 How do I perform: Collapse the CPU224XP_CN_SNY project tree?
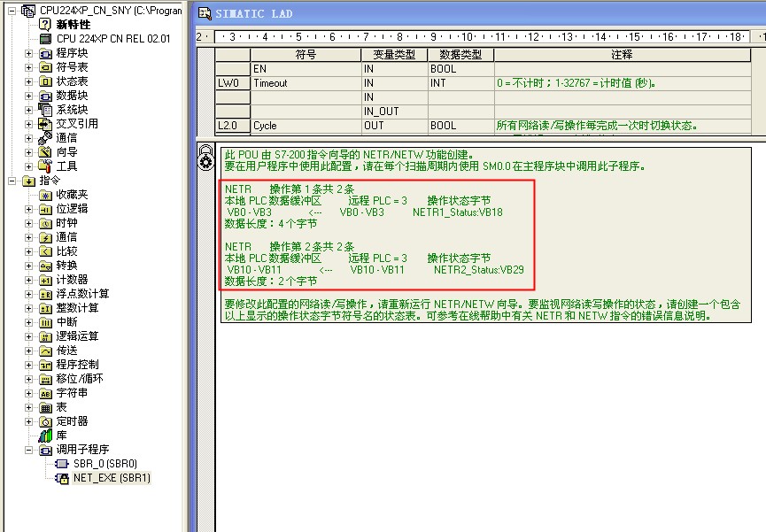tap(12, 11)
